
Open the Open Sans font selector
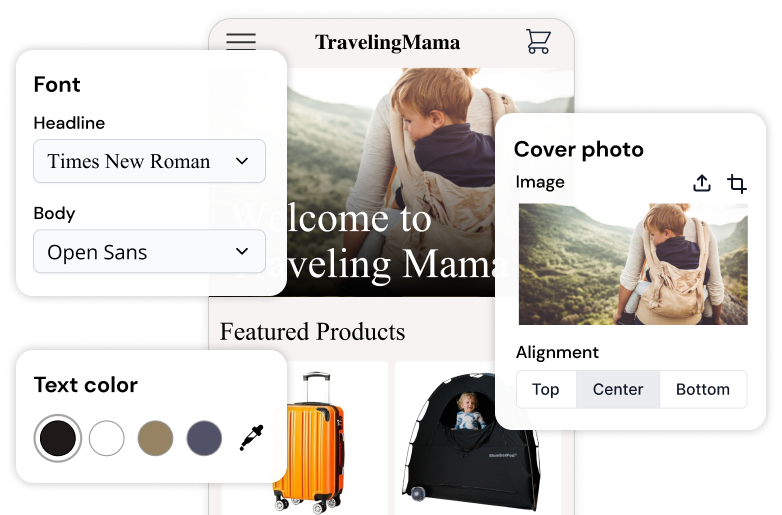(x=149, y=251)
